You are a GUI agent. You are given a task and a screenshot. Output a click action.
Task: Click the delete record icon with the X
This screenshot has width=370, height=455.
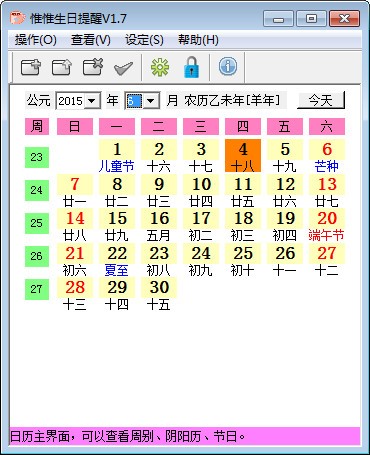pyautogui.click(x=93, y=67)
